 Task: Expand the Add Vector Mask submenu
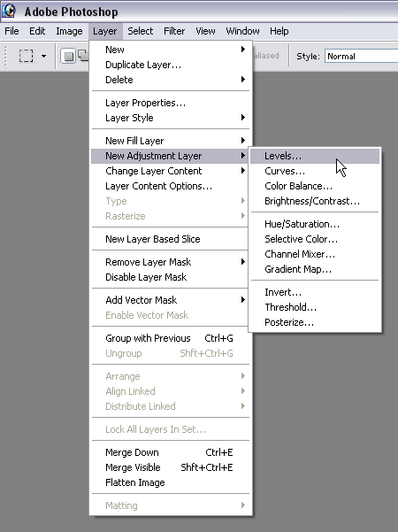(x=171, y=300)
